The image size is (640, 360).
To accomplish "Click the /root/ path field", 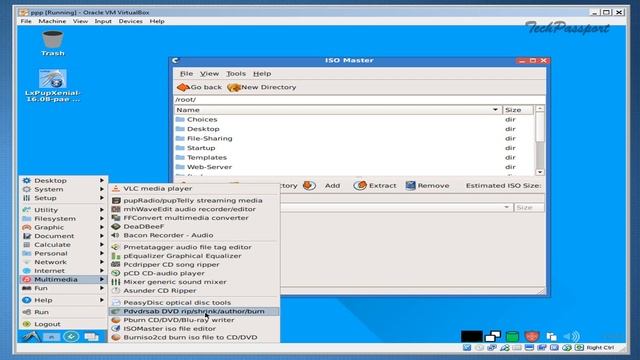I will pos(359,100).
